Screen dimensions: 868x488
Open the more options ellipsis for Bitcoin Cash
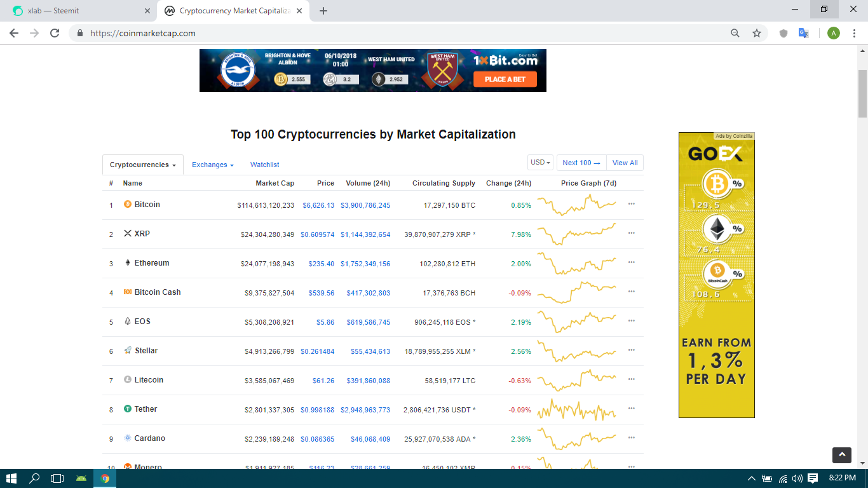(x=631, y=292)
